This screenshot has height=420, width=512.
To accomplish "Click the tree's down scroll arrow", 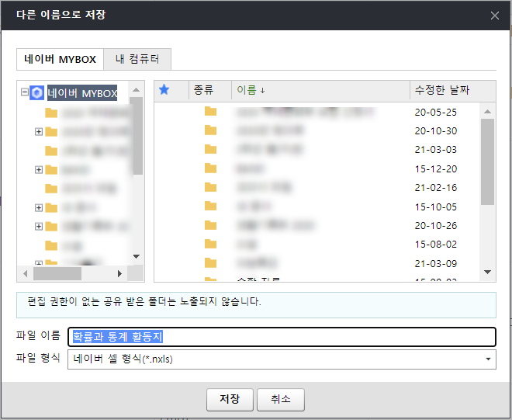I will pos(137,256).
